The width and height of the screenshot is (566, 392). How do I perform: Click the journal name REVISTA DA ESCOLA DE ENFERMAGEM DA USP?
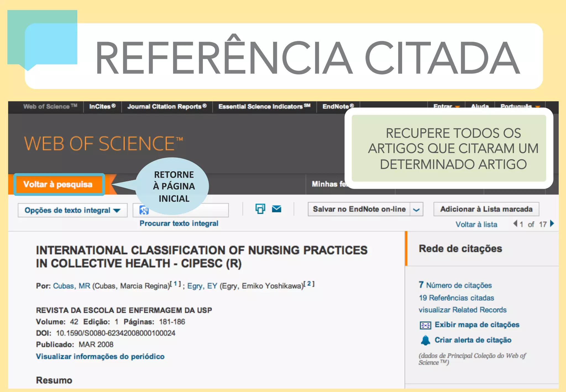click(124, 310)
